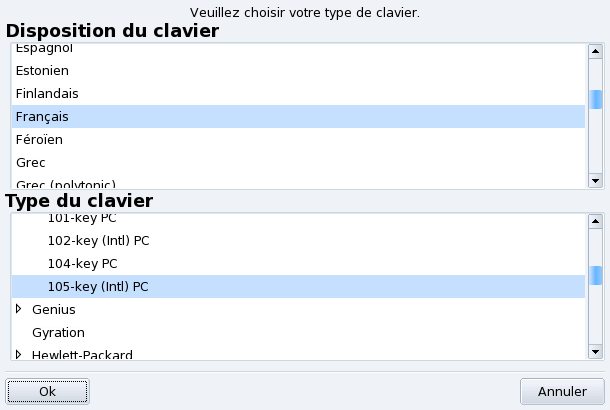Expand the Genius keyboard tree node
This screenshot has height=410, width=610.
click(x=19, y=309)
